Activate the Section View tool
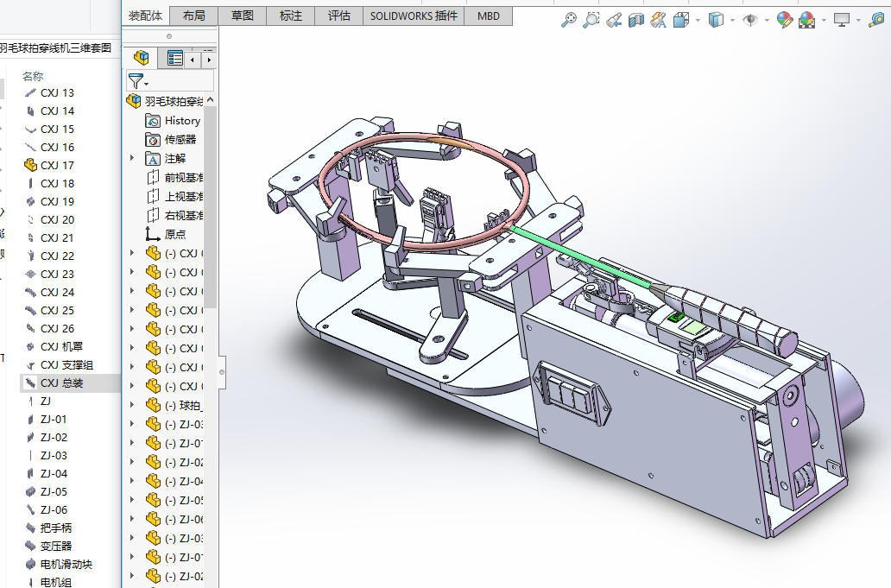891x588 pixels. click(636, 20)
